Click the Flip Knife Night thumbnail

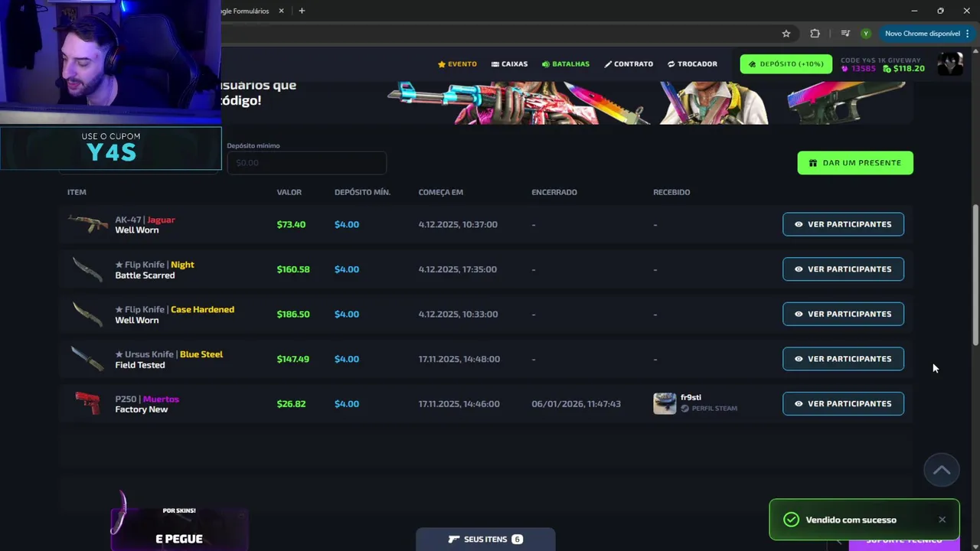point(87,269)
